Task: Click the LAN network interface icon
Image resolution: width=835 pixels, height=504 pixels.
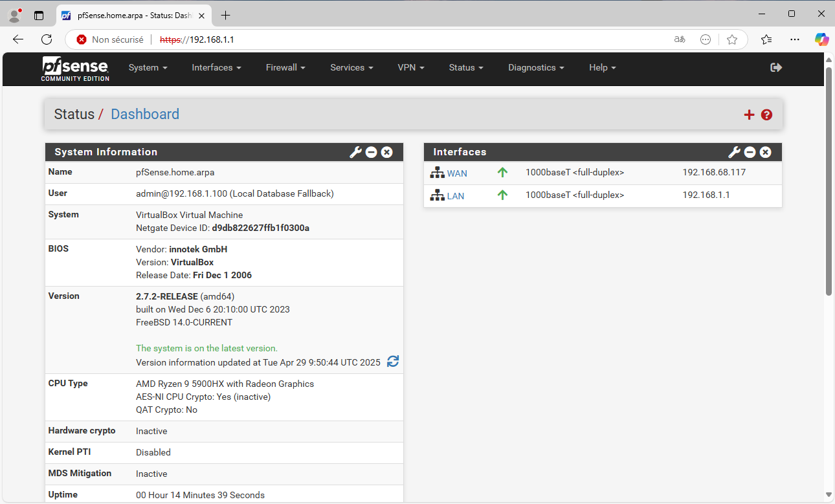Action: pyautogui.click(x=437, y=195)
